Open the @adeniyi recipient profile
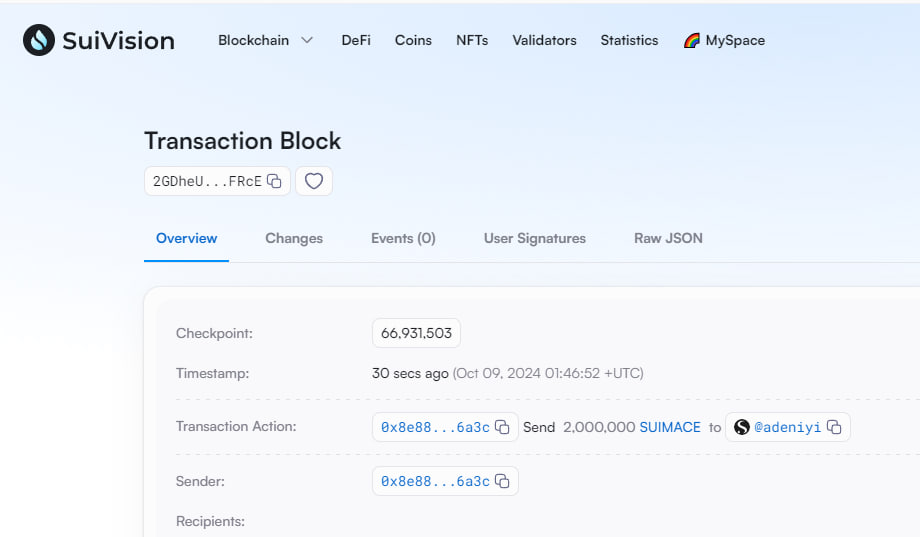This screenshot has width=920, height=537. 787,427
